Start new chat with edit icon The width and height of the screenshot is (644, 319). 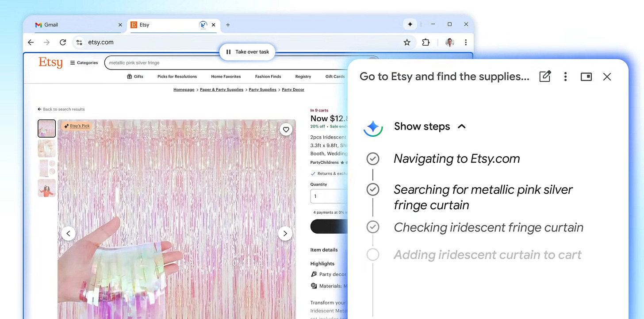545,77
